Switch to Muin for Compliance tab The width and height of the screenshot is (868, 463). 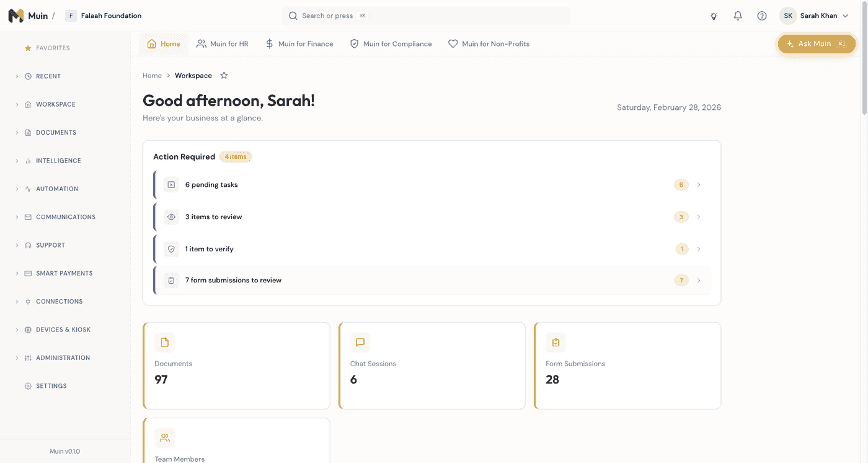tap(391, 44)
